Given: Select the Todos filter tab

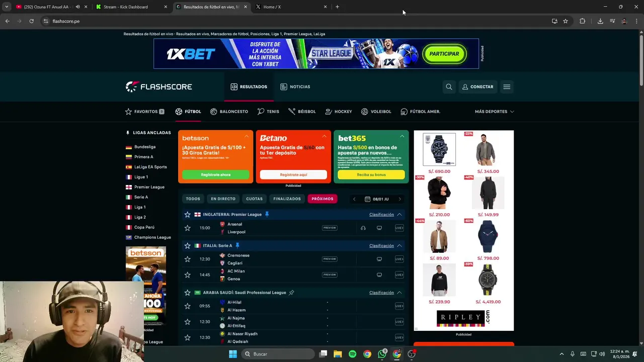Looking at the screenshot, I should pyautogui.click(x=193, y=199).
